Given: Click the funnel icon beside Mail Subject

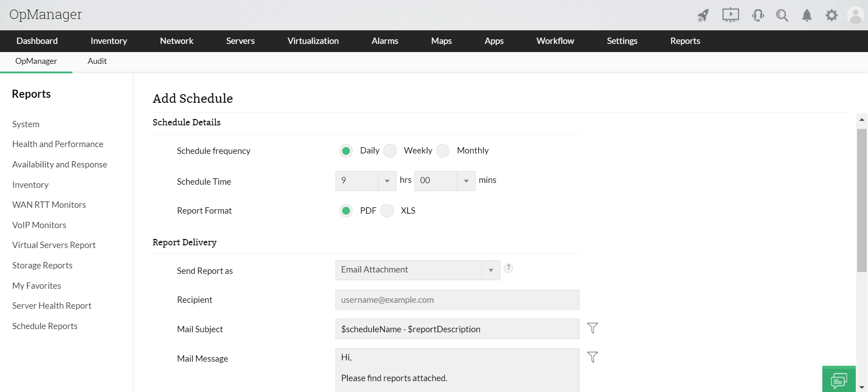Looking at the screenshot, I should click(x=592, y=328).
